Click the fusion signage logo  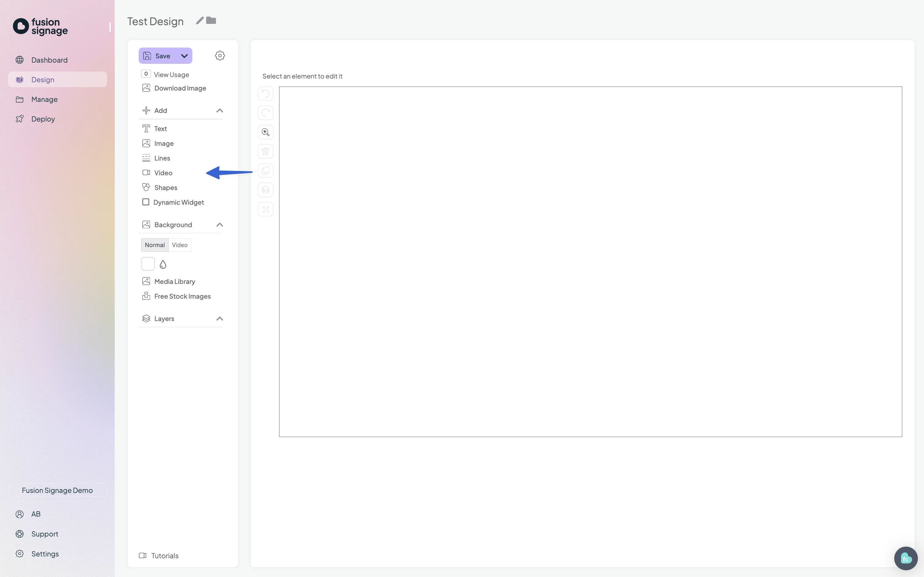click(40, 27)
